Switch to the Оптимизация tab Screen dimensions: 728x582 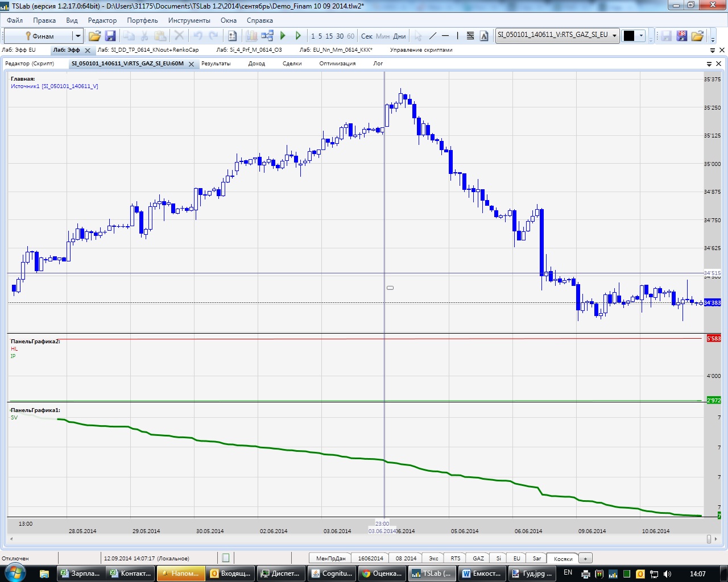[337, 64]
